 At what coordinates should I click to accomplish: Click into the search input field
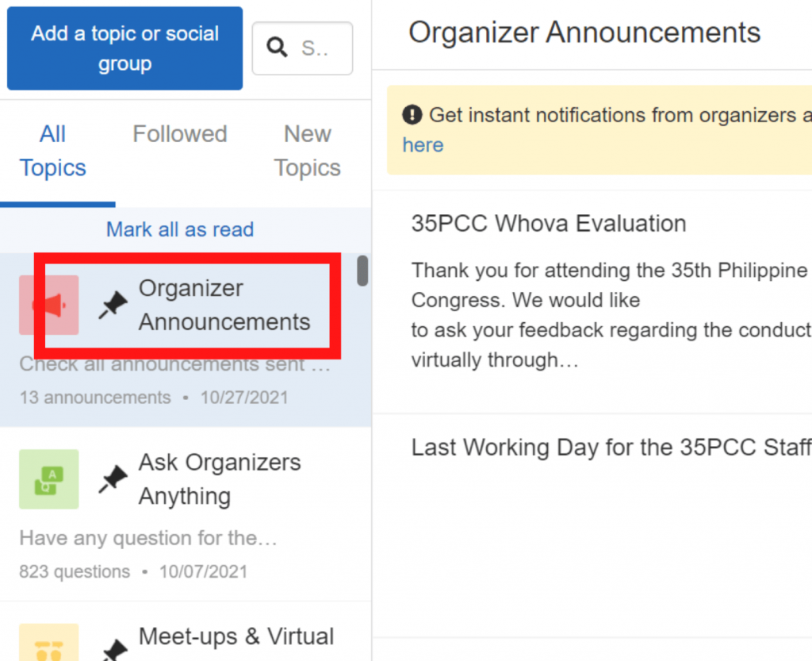pos(317,48)
